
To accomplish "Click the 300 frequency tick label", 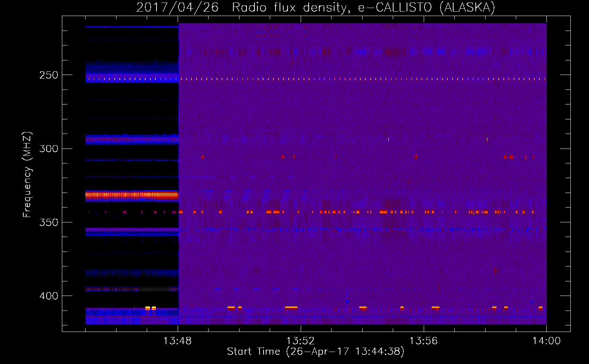I will 49,149.
